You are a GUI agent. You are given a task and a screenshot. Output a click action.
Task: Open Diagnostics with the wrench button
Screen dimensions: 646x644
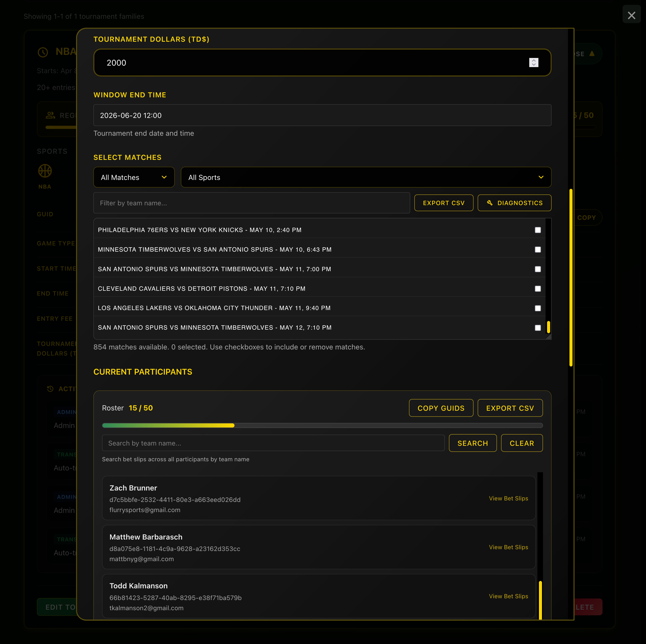click(514, 203)
